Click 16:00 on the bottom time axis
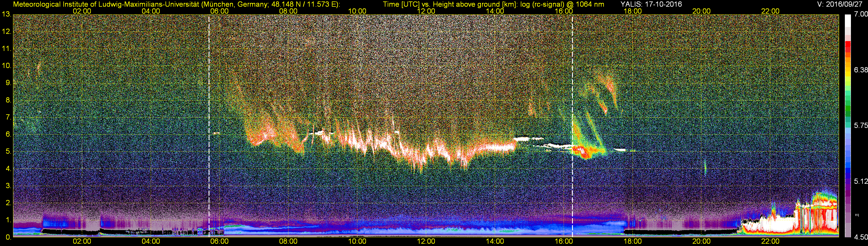This screenshot has height=246, width=868. point(564,241)
